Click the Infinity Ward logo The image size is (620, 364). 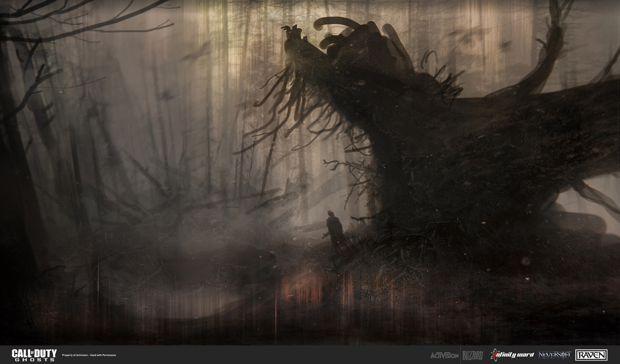coord(511,355)
